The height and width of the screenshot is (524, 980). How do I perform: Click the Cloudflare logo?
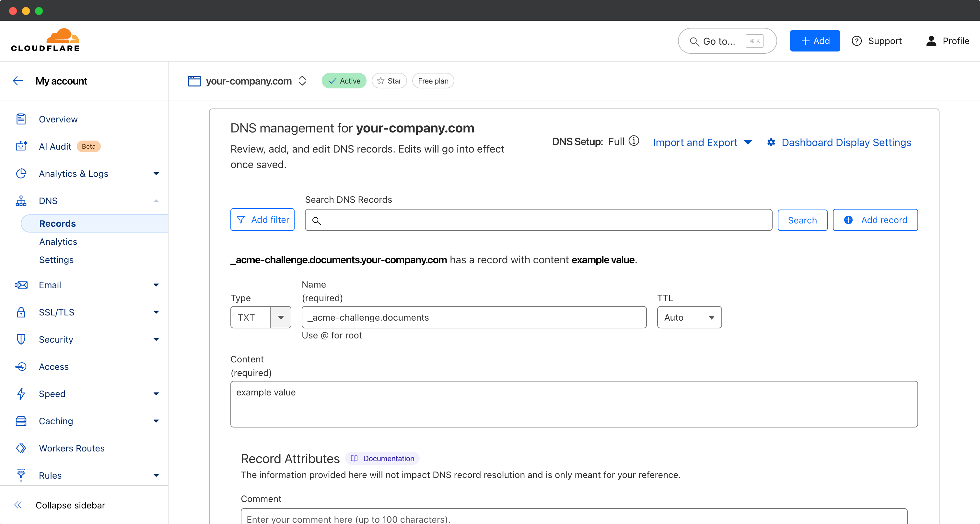pyautogui.click(x=44, y=39)
